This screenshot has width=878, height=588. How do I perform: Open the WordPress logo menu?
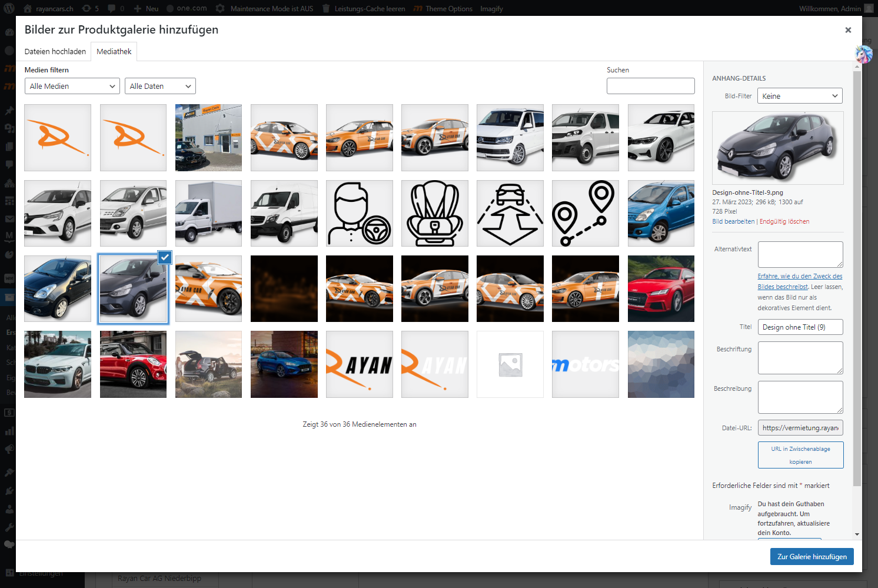[9, 8]
